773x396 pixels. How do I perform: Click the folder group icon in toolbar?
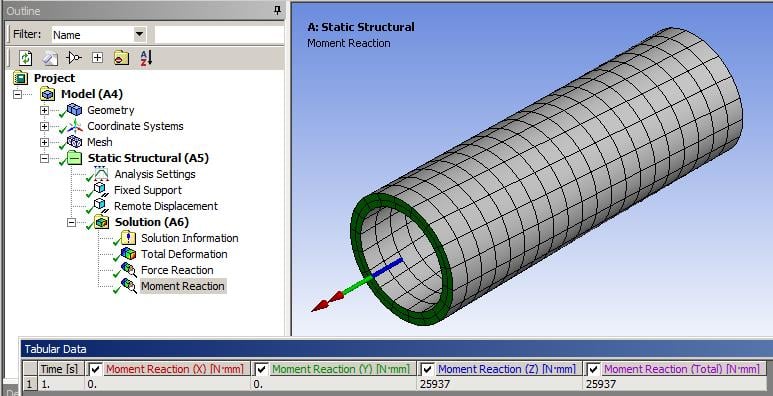(x=121, y=58)
